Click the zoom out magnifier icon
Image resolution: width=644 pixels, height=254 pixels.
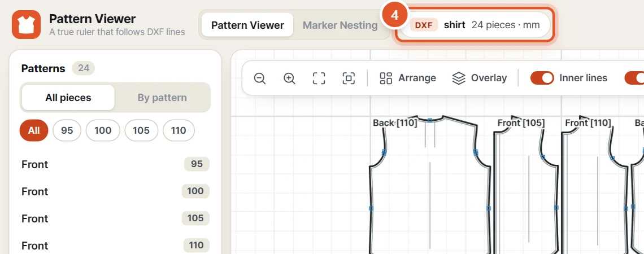pos(259,78)
